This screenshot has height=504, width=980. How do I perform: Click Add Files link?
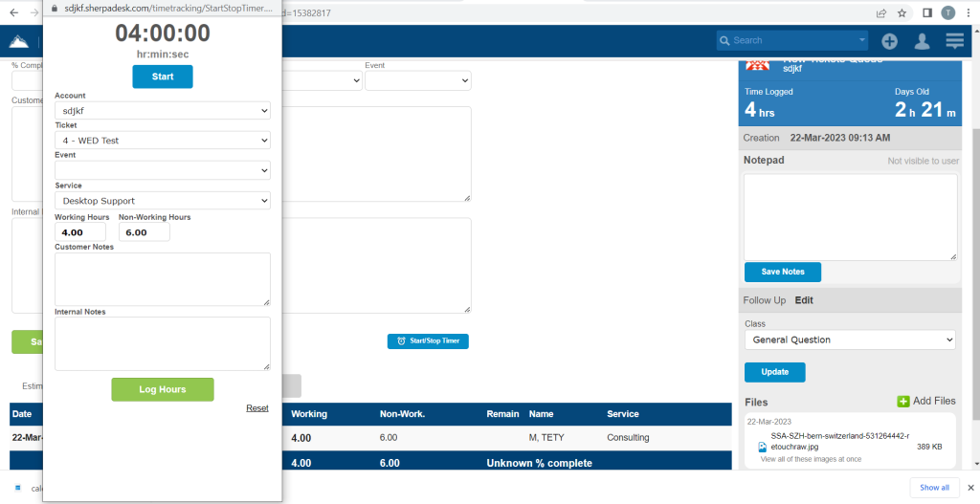pos(934,401)
